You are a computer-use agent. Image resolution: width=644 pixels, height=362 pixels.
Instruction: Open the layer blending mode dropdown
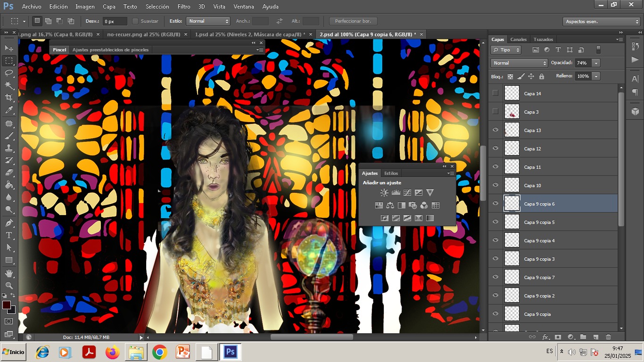(x=519, y=63)
